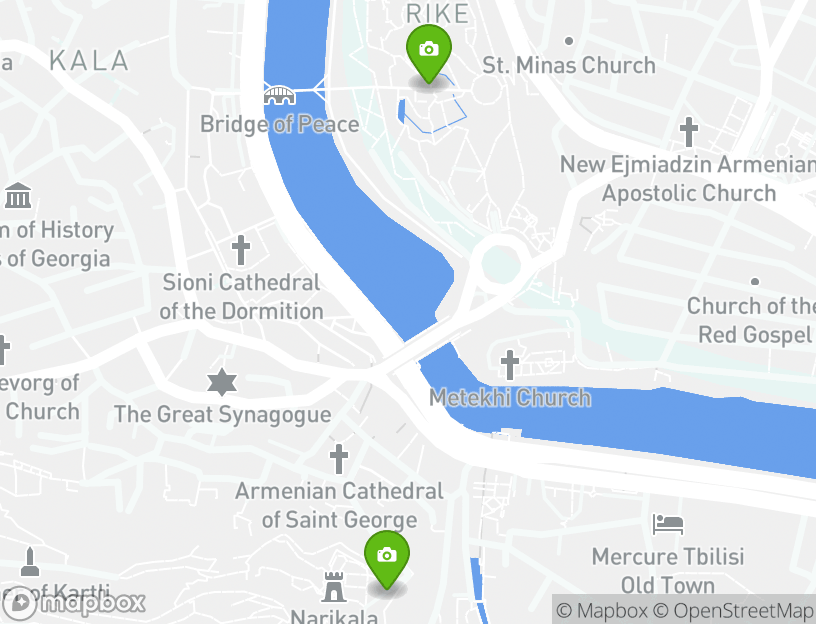Click the KALA district label
The image size is (816, 624).
coord(89,61)
